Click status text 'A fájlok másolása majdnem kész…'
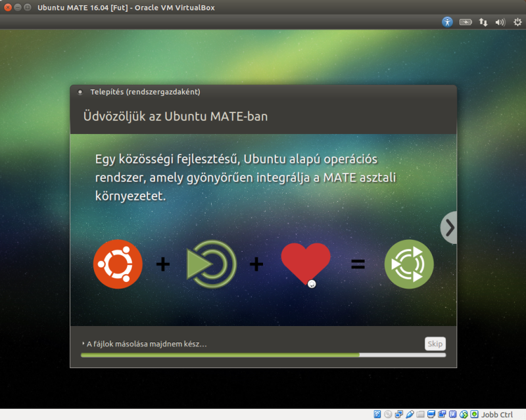526x420 pixels. 147,344
